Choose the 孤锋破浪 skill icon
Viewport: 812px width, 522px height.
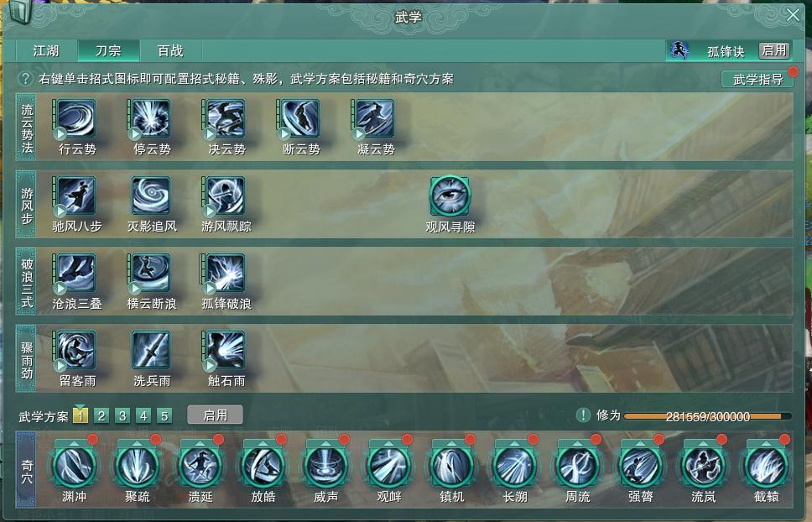226,273
